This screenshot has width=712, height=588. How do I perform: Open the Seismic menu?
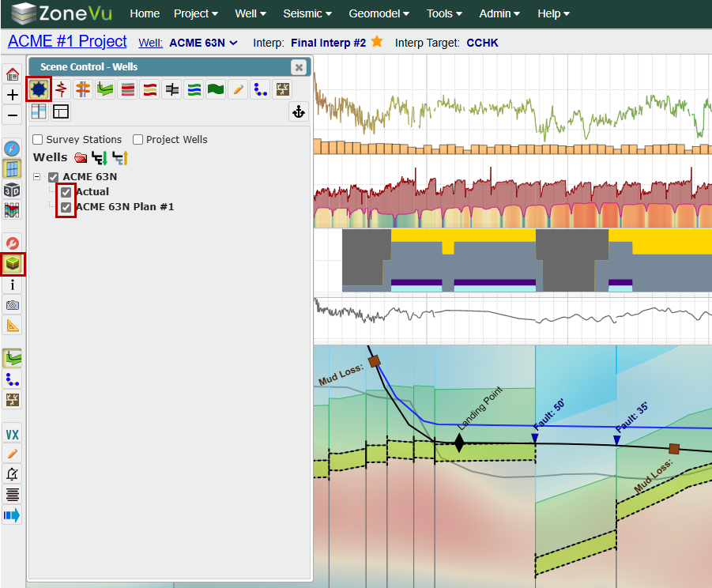tap(307, 13)
